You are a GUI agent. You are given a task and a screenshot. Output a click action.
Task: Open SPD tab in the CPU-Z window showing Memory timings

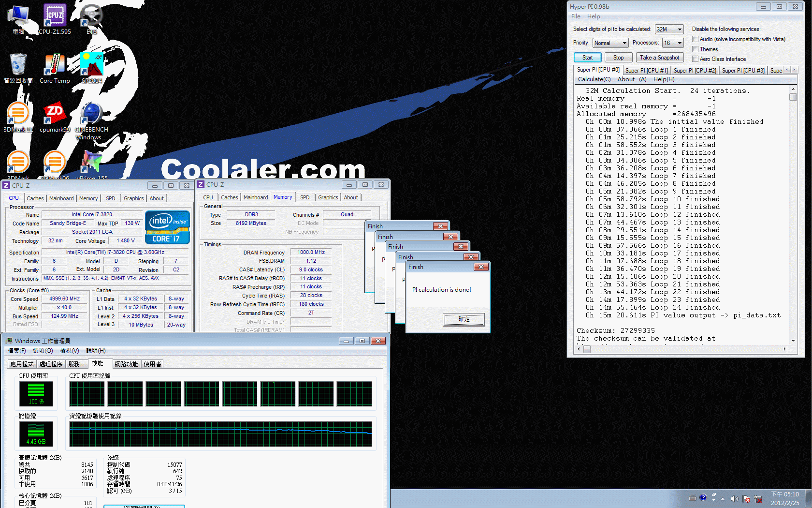click(x=304, y=197)
